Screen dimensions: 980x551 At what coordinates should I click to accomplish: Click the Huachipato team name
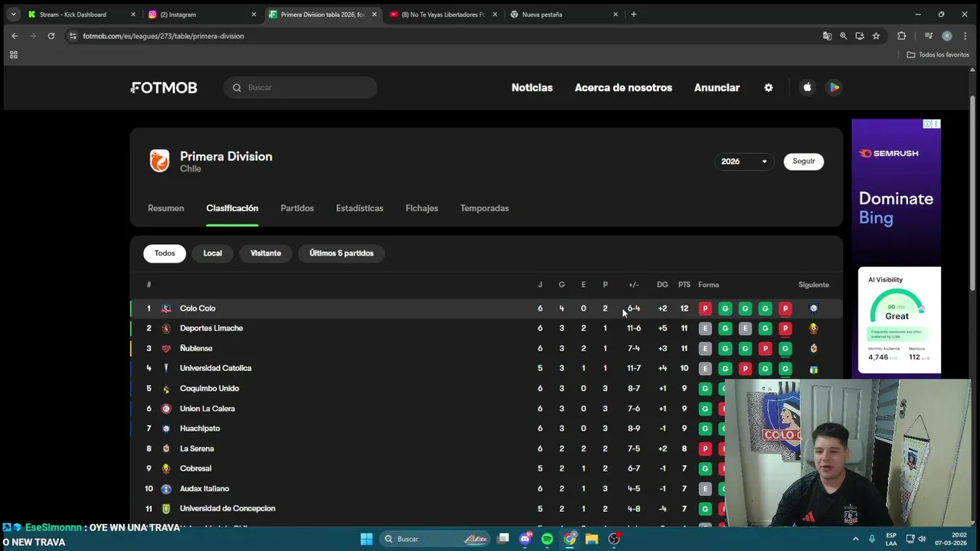[200, 429]
